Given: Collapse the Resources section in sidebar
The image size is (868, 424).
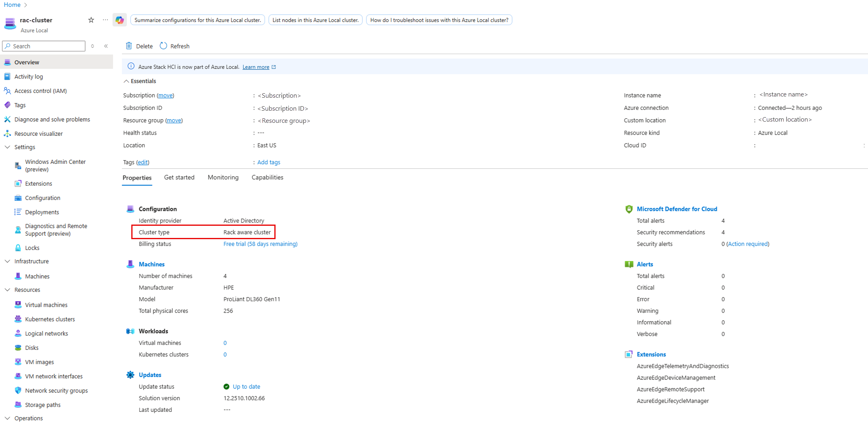Looking at the screenshot, I should point(7,290).
